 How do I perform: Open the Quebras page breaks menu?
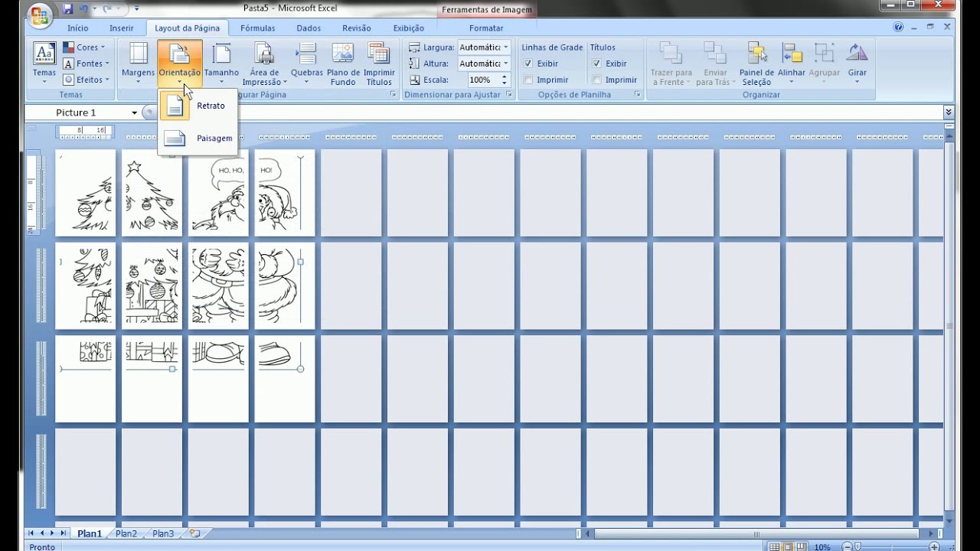[x=307, y=64]
